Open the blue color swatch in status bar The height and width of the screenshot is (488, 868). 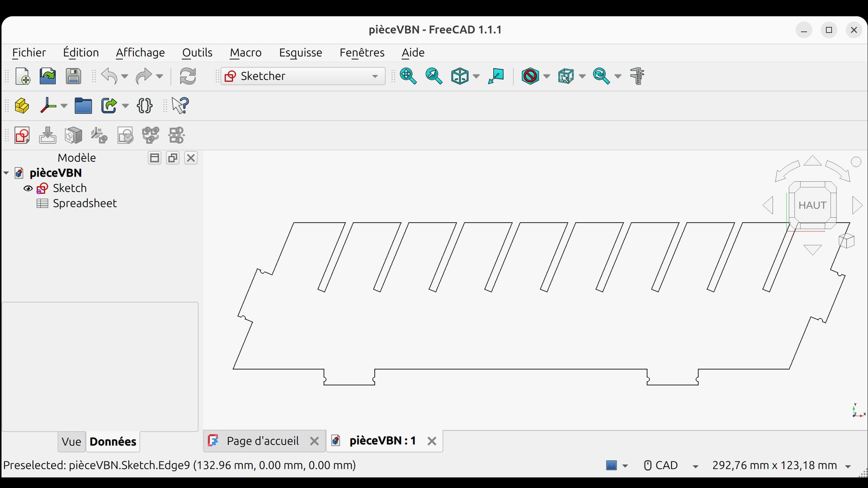pyautogui.click(x=611, y=465)
